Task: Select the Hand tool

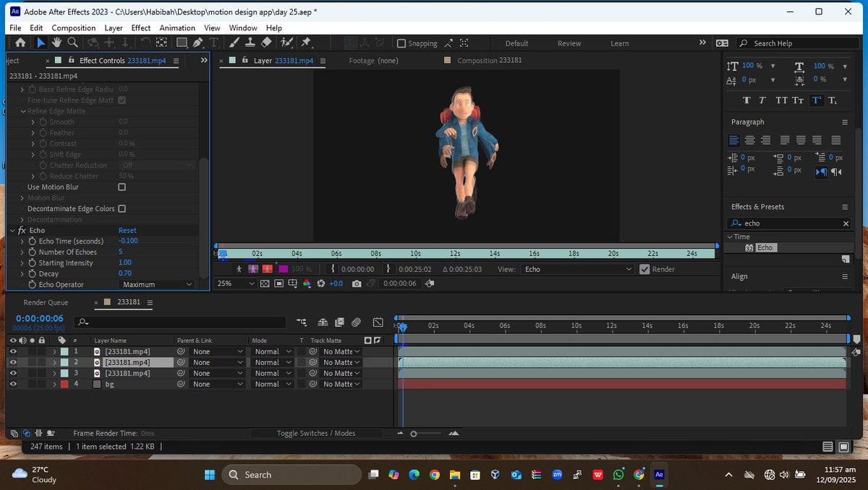Action: point(56,43)
